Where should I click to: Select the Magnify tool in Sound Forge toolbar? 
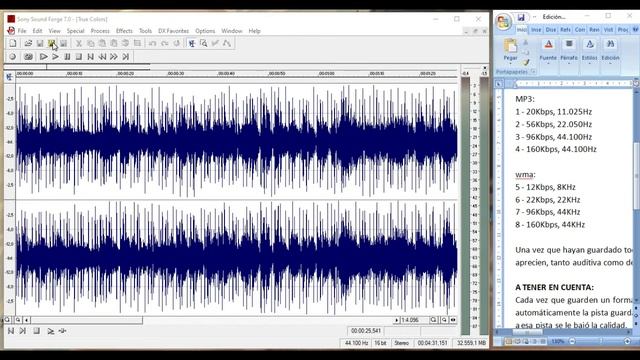tap(203, 43)
